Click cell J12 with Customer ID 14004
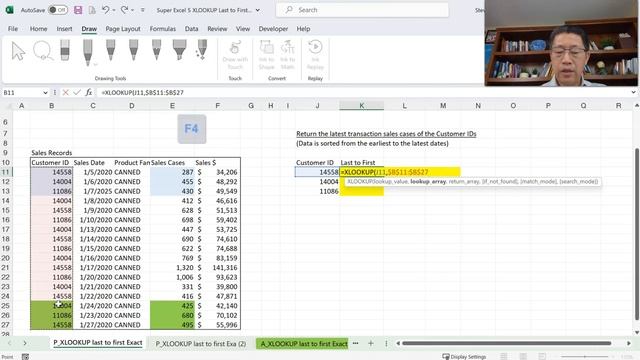Image resolution: width=640 pixels, height=360 pixels. pos(317,182)
